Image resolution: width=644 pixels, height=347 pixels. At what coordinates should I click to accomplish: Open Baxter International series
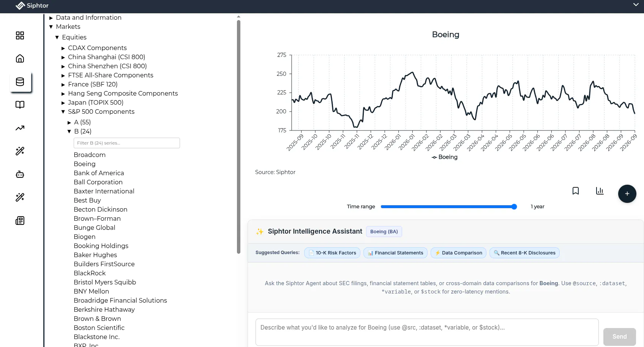click(104, 191)
